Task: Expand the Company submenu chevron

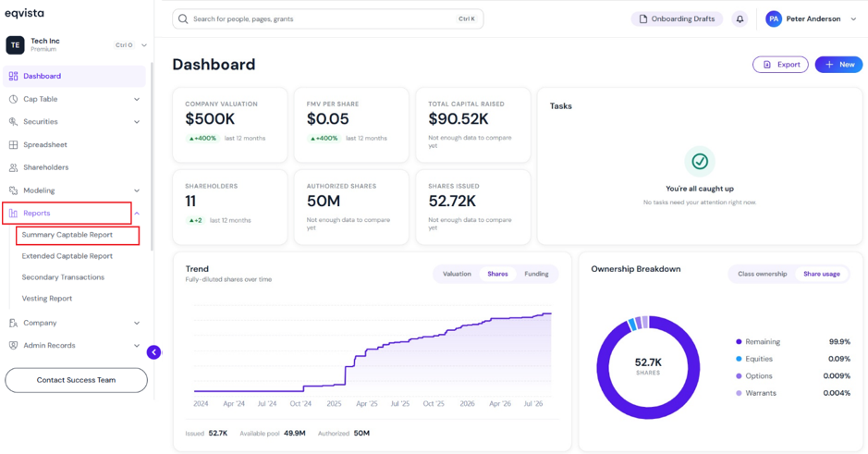Action: pyautogui.click(x=137, y=323)
